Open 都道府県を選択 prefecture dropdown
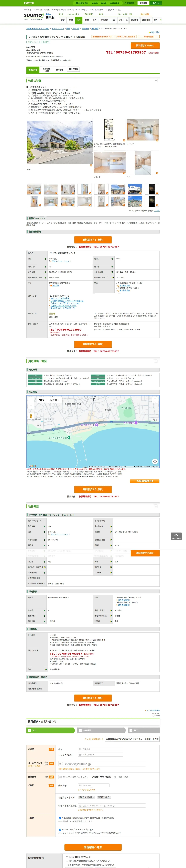The height and width of the screenshot is (868, 186). pyautogui.click(x=86, y=797)
